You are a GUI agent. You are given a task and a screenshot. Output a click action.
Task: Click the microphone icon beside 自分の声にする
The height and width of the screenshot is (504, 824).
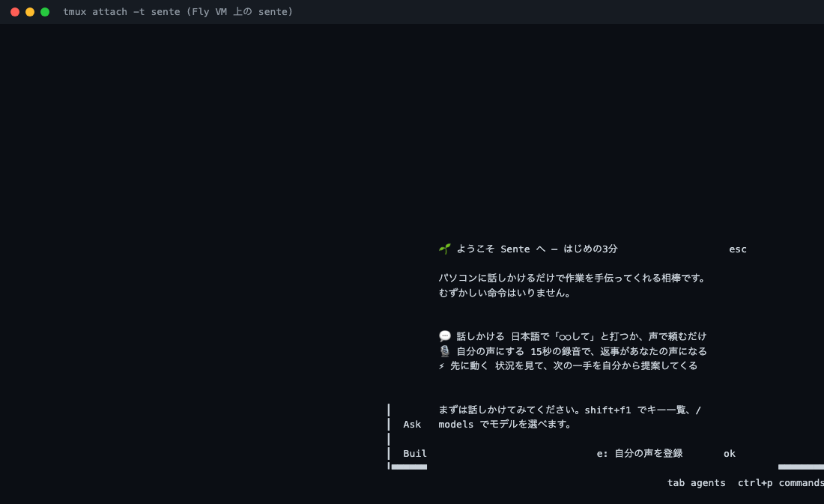[x=444, y=350]
